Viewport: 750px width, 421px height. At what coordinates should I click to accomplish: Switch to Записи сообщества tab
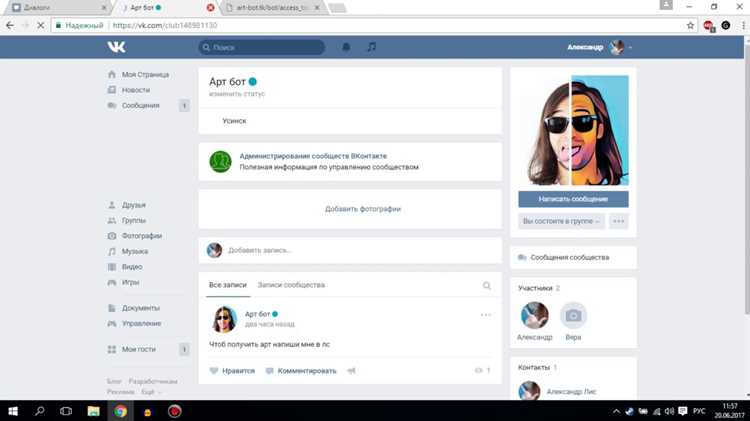[291, 285]
